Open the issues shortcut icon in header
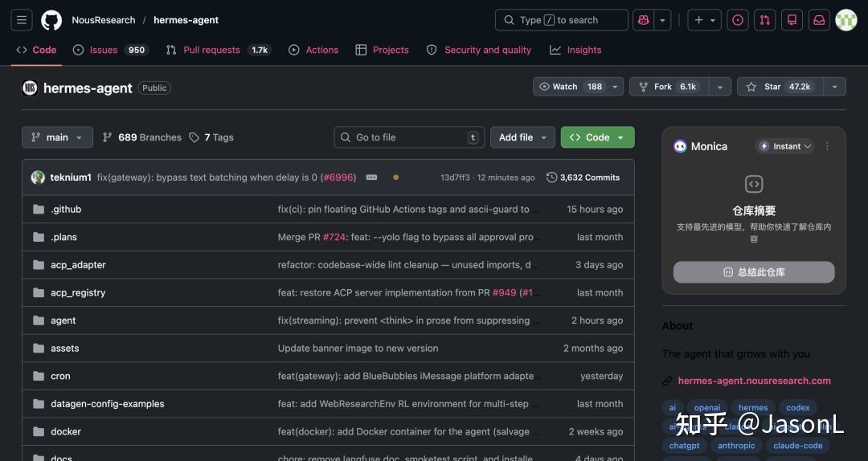The height and width of the screenshot is (461, 868). click(x=737, y=20)
